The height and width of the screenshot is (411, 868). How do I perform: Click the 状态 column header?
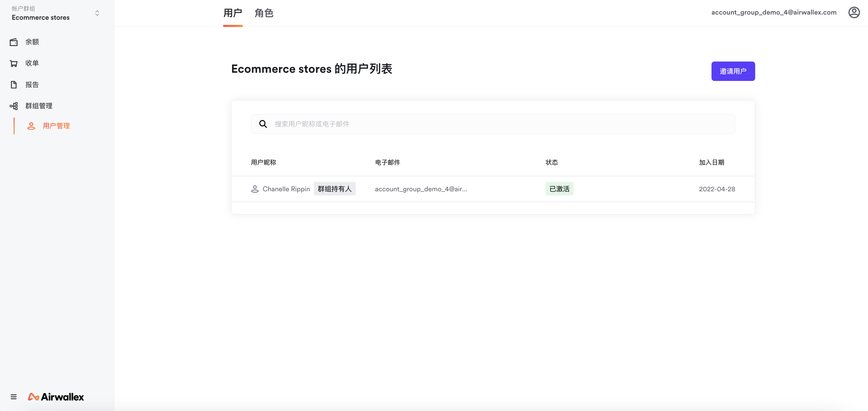552,162
